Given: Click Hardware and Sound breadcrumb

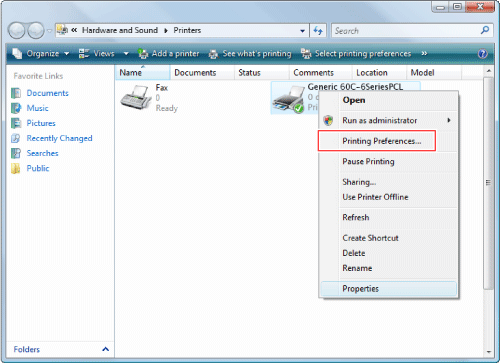Looking at the screenshot, I should coord(120,30).
